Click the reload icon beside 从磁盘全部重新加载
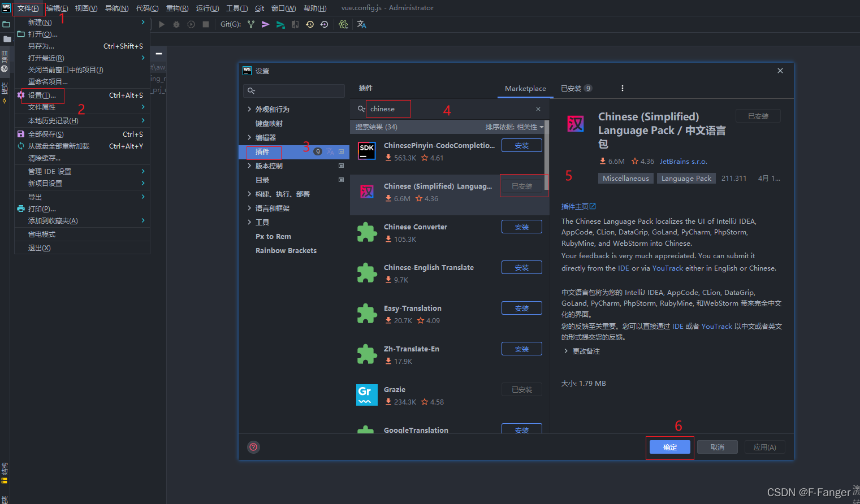Viewport: 860px width, 504px height. click(x=21, y=146)
